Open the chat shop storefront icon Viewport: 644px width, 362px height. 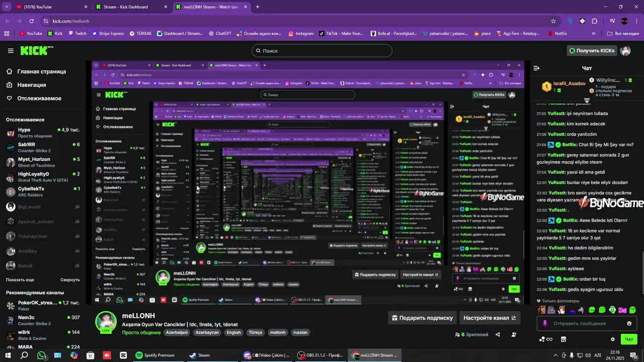(x=563, y=339)
